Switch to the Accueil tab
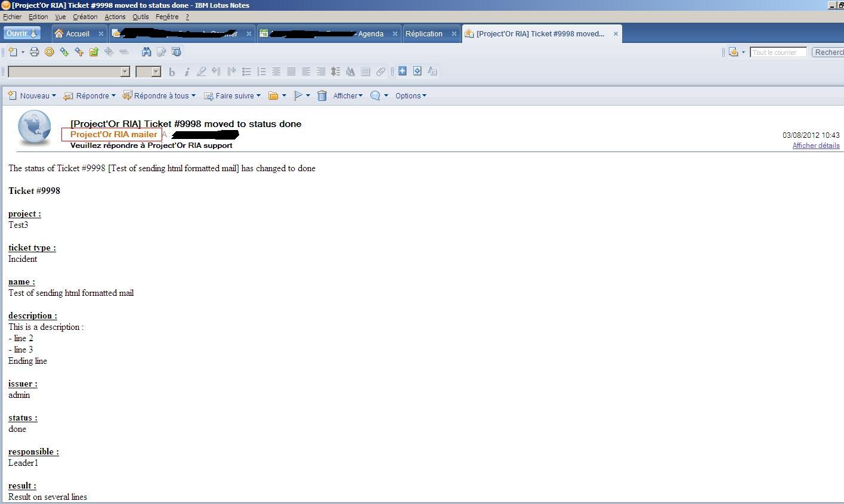The image size is (844, 504). click(x=78, y=33)
